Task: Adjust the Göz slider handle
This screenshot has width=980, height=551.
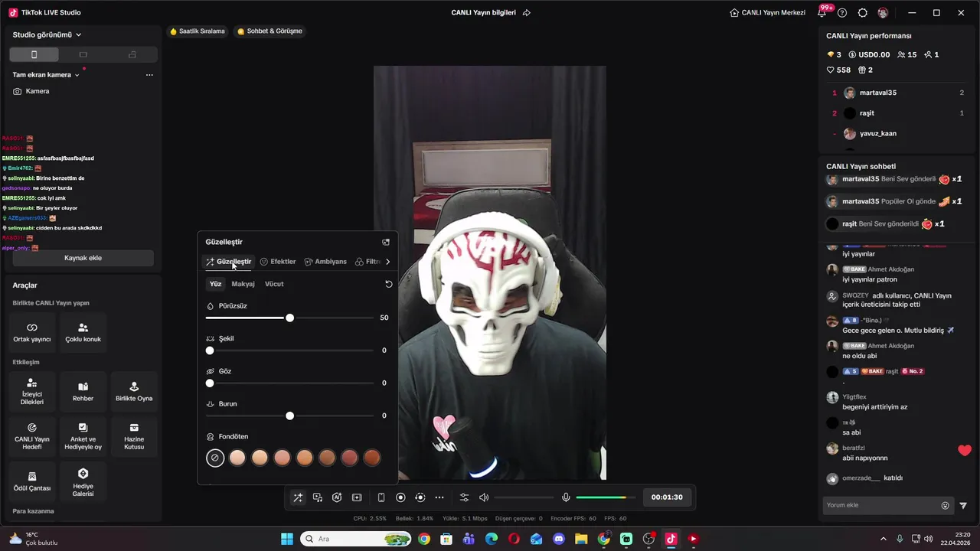Action: click(210, 383)
